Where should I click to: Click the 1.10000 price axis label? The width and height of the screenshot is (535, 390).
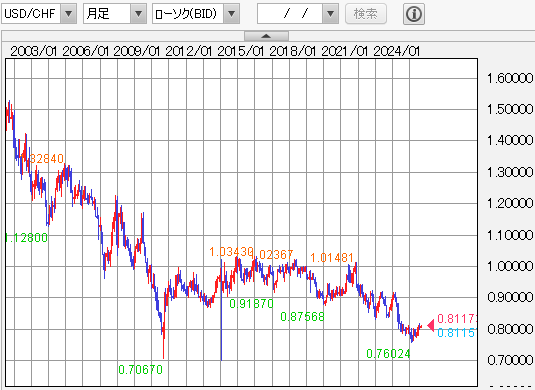pyautogui.click(x=510, y=235)
